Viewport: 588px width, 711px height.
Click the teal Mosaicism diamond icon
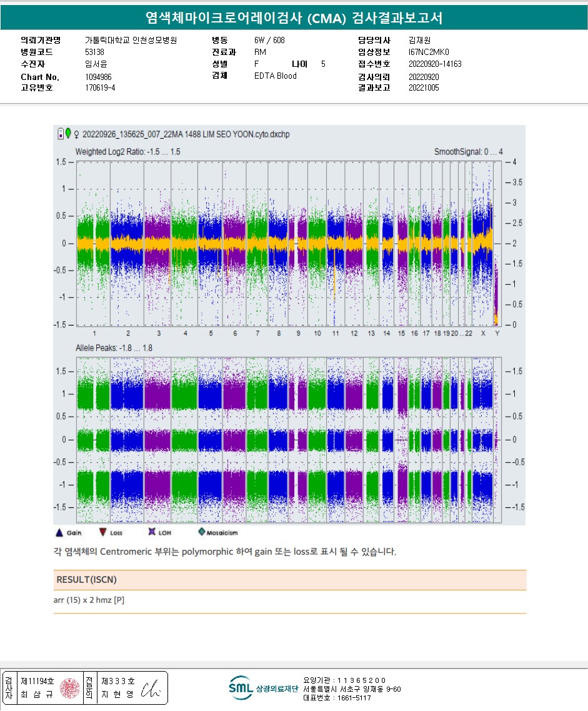[201, 532]
